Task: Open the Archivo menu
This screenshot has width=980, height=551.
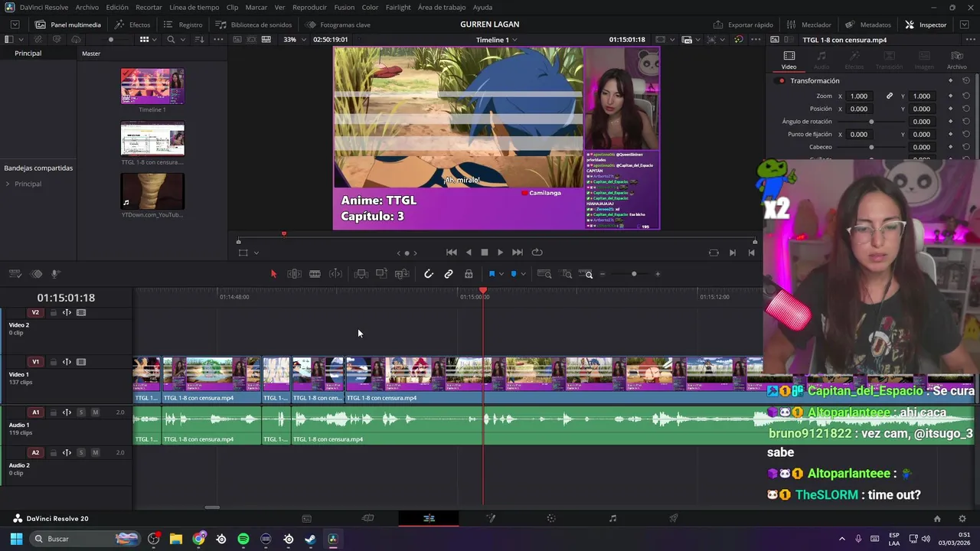Action: click(87, 7)
